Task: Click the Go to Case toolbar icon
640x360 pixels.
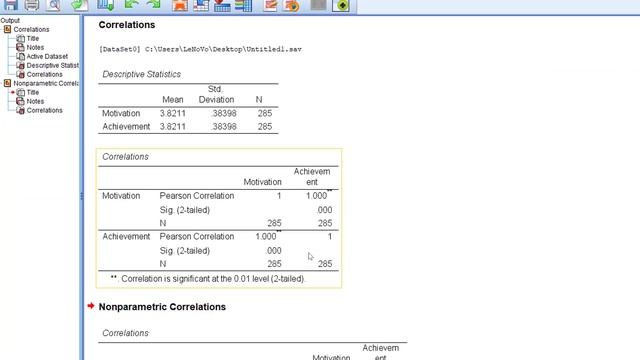Action: point(201,5)
